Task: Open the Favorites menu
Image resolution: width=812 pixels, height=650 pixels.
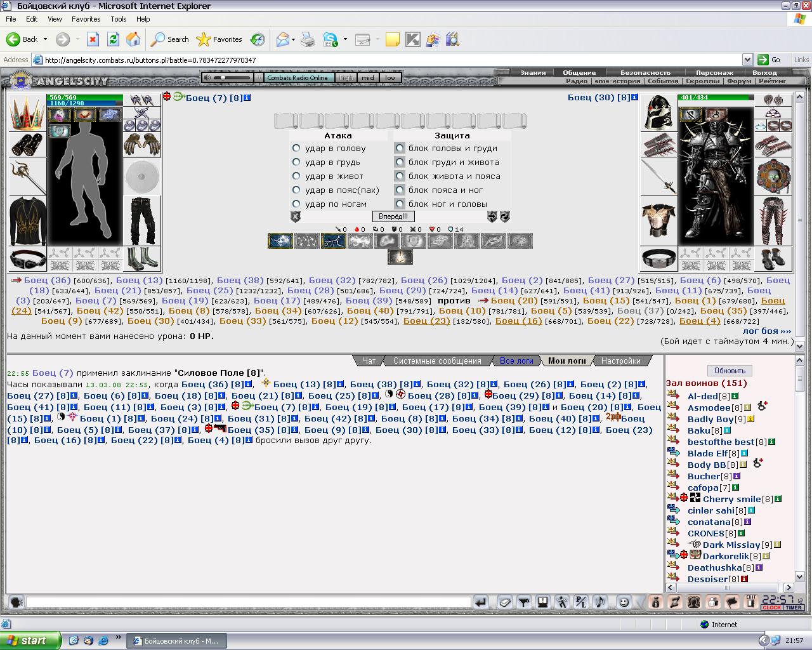Action: pyautogui.click(x=86, y=19)
